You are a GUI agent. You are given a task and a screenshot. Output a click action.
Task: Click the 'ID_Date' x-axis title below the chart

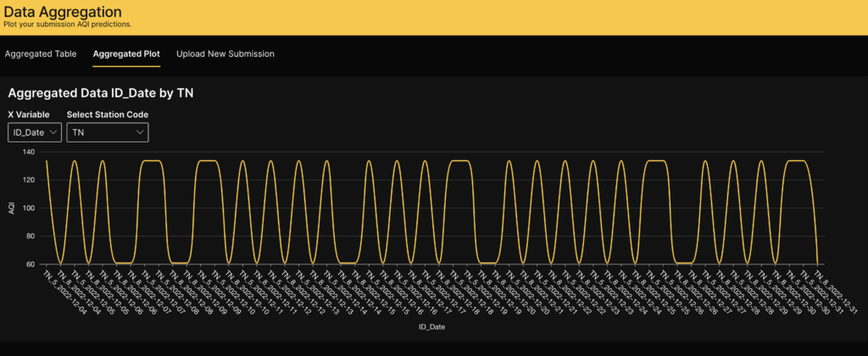(x=431, y=327)
